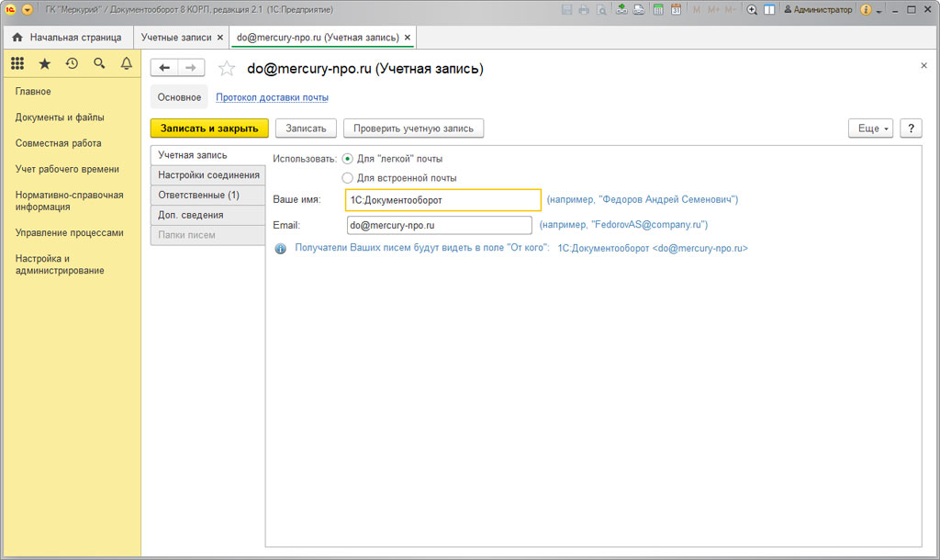Image resolution: width=940 pixels, height=560 pixels.
Task: Select the 'Для встроенной почты' radio option
Action: click(x=347, y=178)
